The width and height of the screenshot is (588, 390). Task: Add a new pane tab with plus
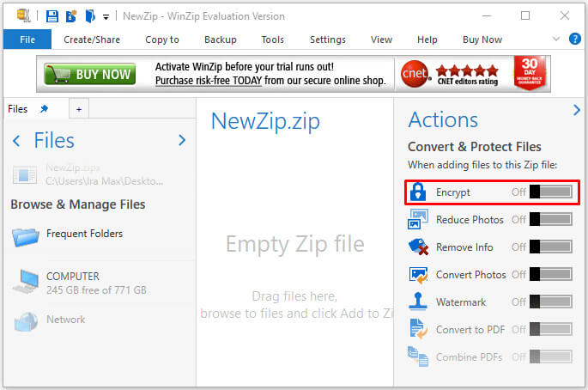point(79,109)
